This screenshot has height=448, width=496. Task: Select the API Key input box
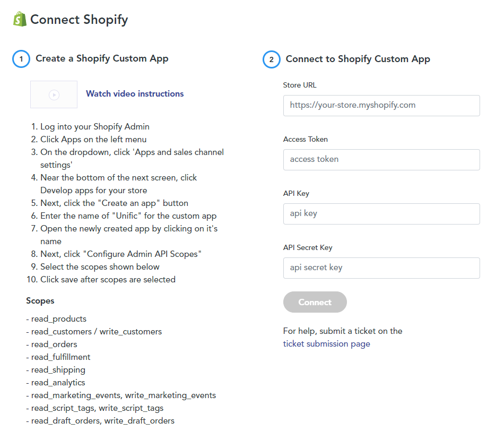[381, 214]
